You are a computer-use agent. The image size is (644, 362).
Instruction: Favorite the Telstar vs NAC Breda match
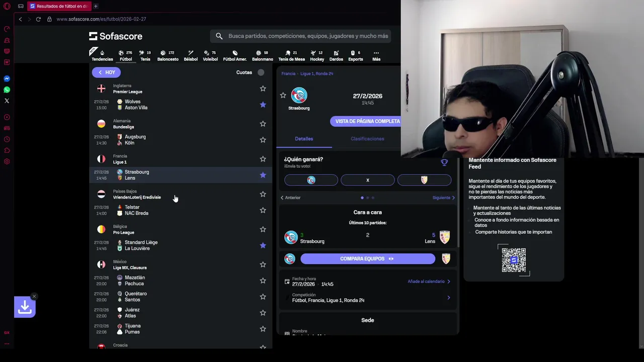[263, 210]
